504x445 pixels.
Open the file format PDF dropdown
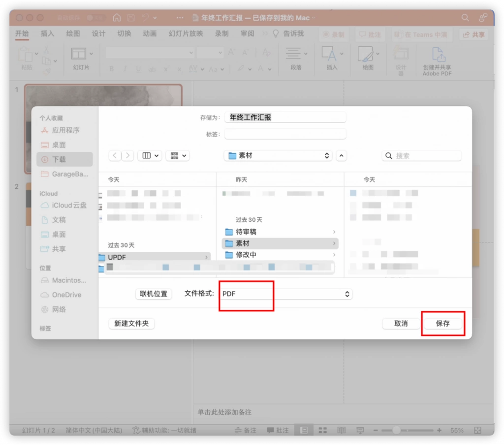286,294
